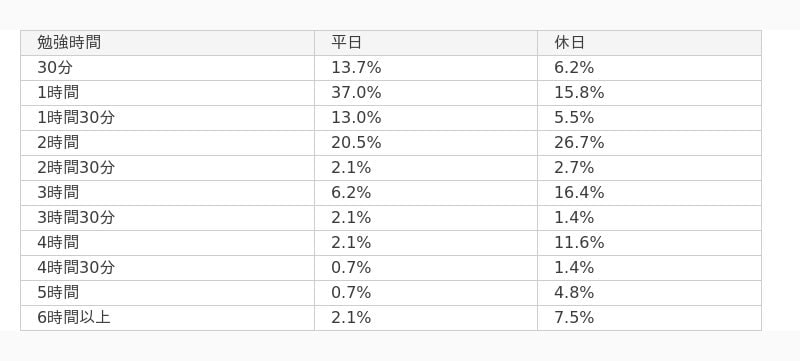The image size is (800, 361).
Task: Select the 3時間30分 row label
Action: point(167,218)
